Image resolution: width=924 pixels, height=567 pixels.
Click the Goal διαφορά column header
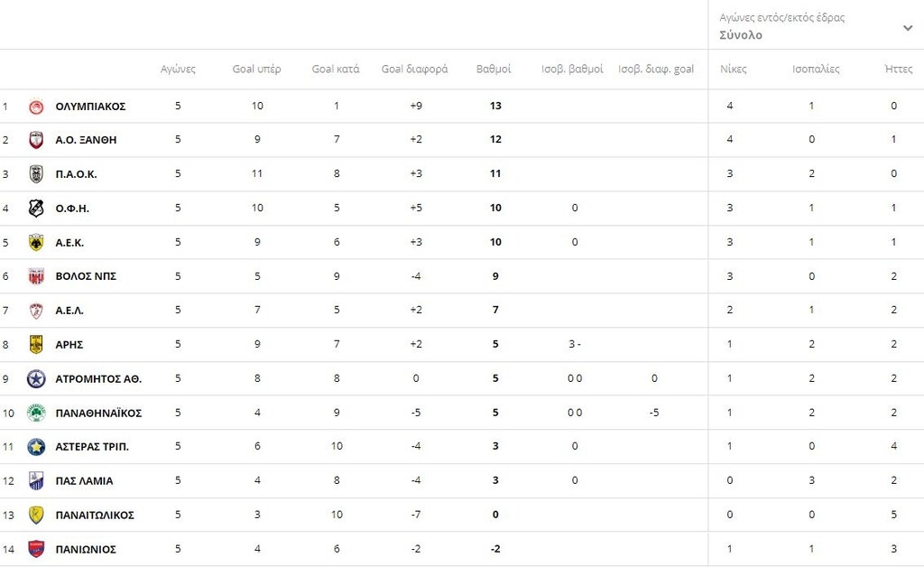tap(414, 70)
